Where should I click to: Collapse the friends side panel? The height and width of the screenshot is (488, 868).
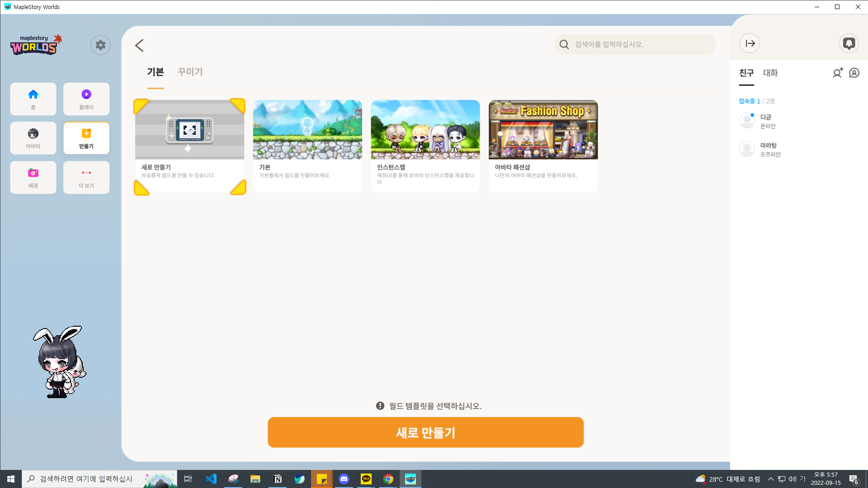(750, 43)
